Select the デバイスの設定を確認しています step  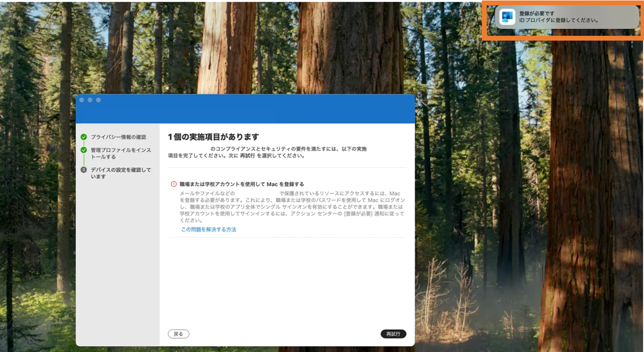[x=121, y=173]
